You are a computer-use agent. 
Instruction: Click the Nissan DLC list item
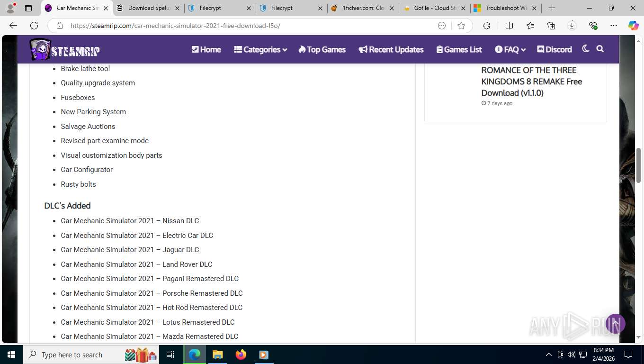(x=130, y=221)
